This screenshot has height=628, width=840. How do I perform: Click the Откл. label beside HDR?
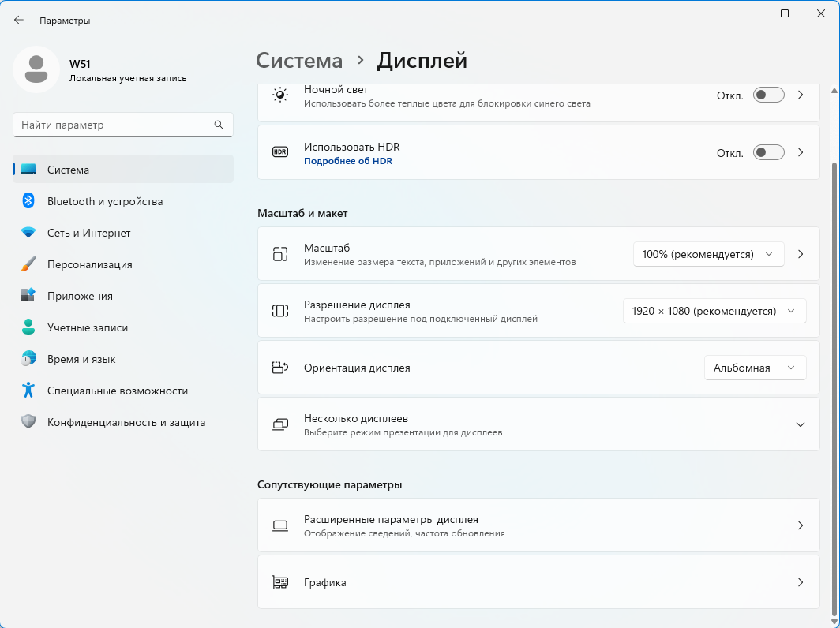[x=730, y=153]
